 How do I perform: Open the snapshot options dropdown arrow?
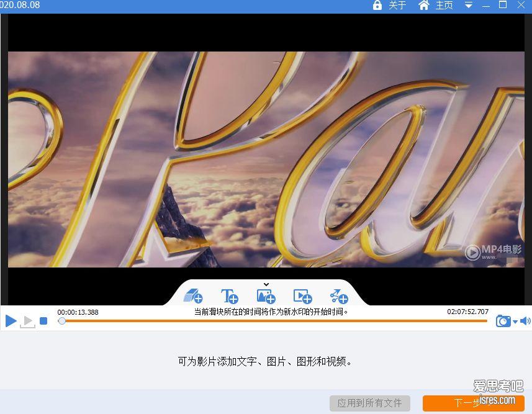click(x=515, y=322)
